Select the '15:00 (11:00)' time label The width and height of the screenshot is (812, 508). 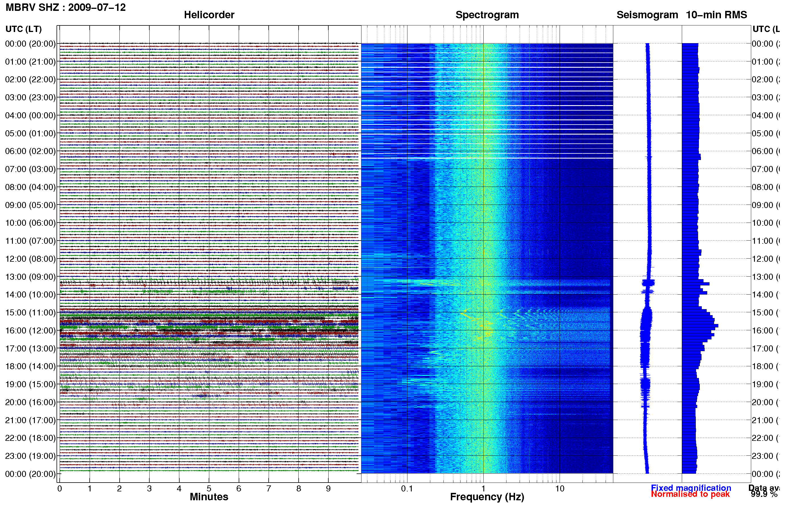pyautogui.click(x=30, y=313)
